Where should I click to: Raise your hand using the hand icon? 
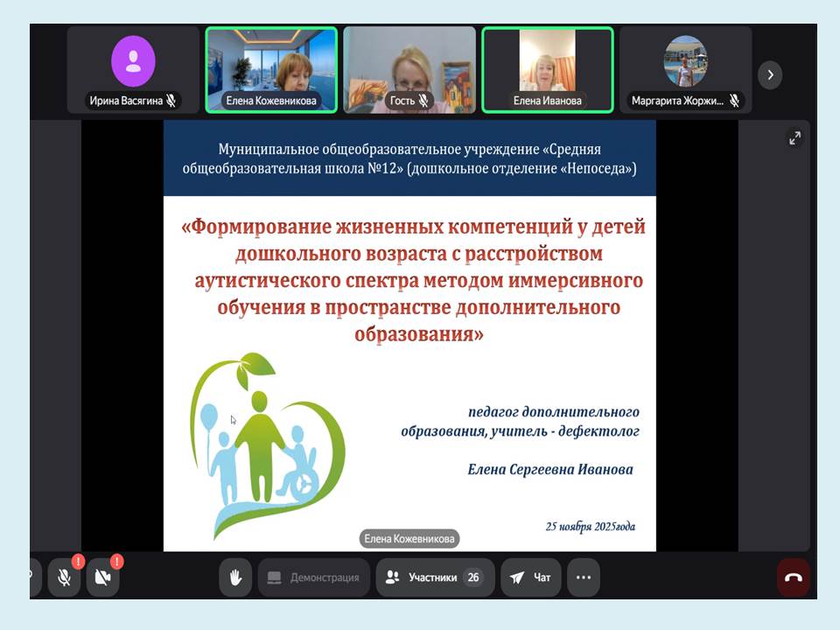click(235, 577)
